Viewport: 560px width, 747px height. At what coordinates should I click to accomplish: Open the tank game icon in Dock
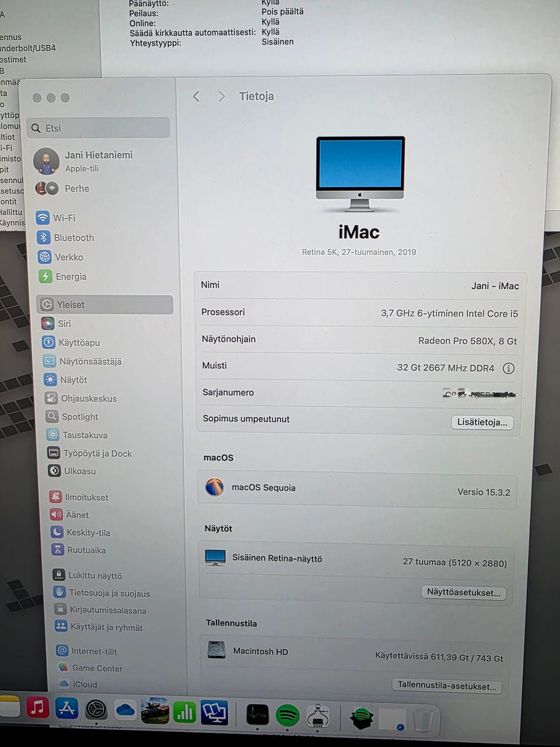155,711
